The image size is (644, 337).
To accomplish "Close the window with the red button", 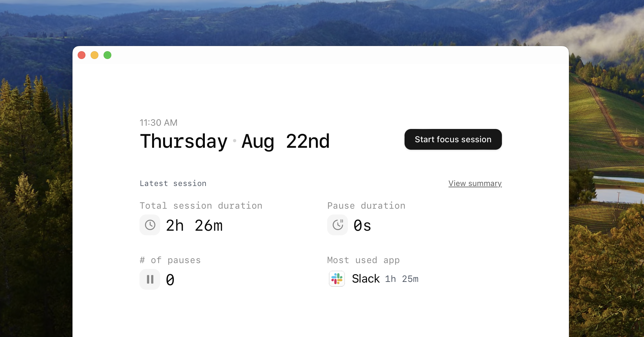I will click(82, 55).
